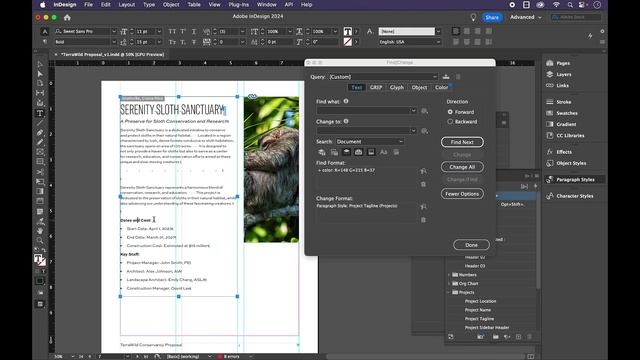Select the Direct Selection tool
Image resolution: width=640 pixels, height=360 pixels.
point(40,74)
